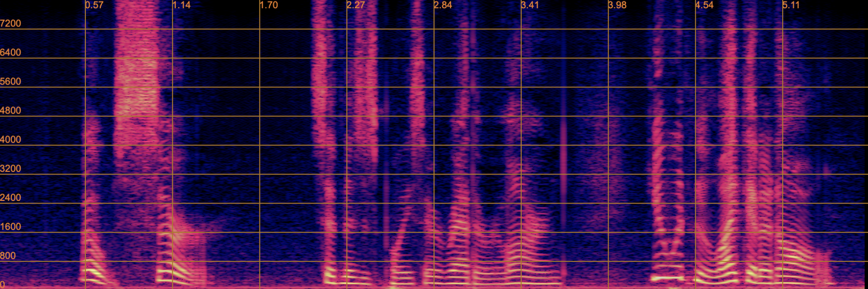Click the 5.11 time label
This screenshot has width=868, height=289.
point(791,5)
